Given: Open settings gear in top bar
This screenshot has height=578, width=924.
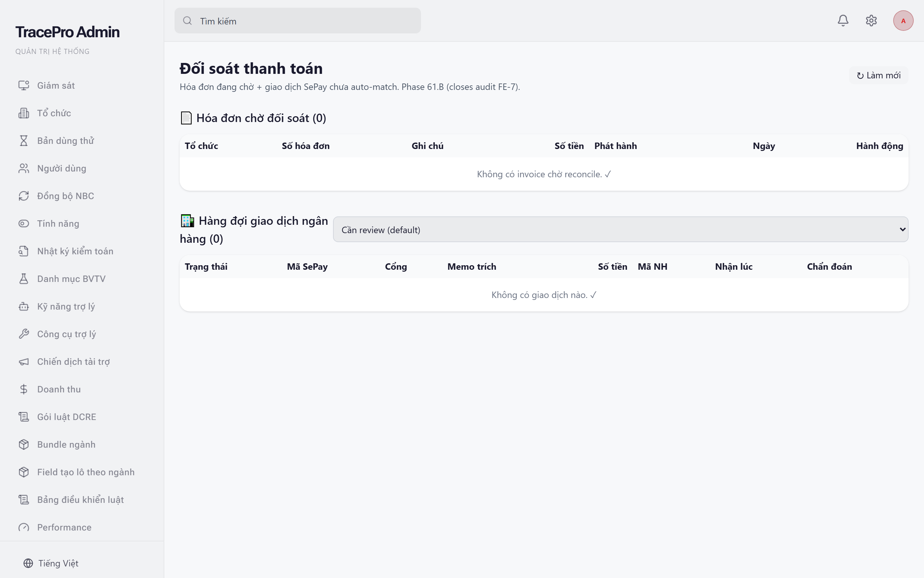Looking at the screenshot, I should coord(871,21).
